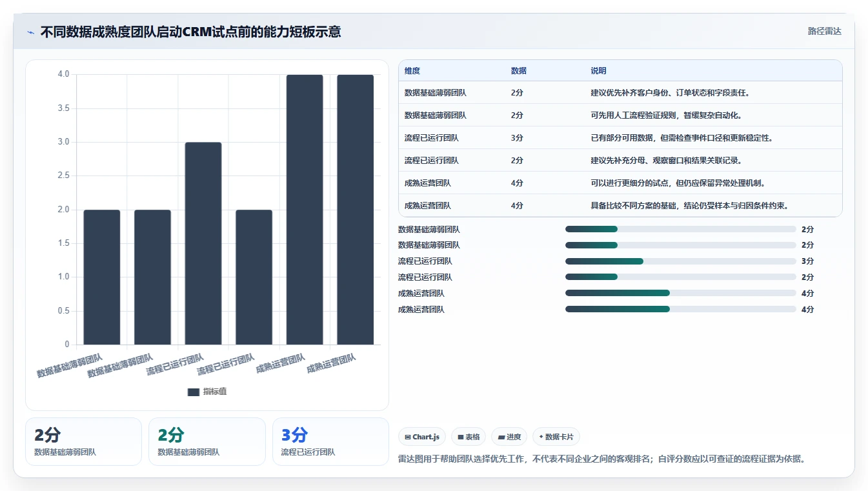Viewport: 868px width, 491px height.
Task: Click the 0.5 label on the chart y-axis
Action: pos(63,311)
